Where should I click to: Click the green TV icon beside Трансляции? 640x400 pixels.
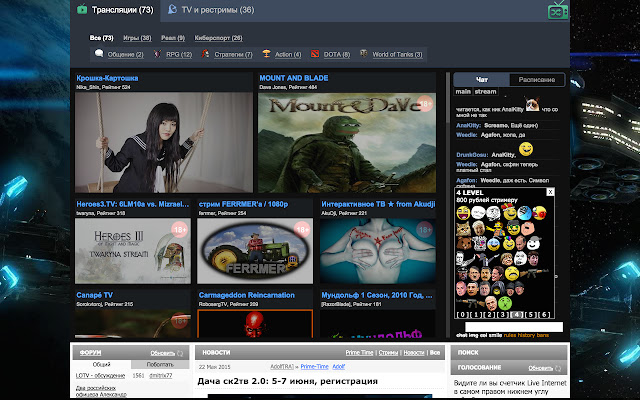coord(82,9)
